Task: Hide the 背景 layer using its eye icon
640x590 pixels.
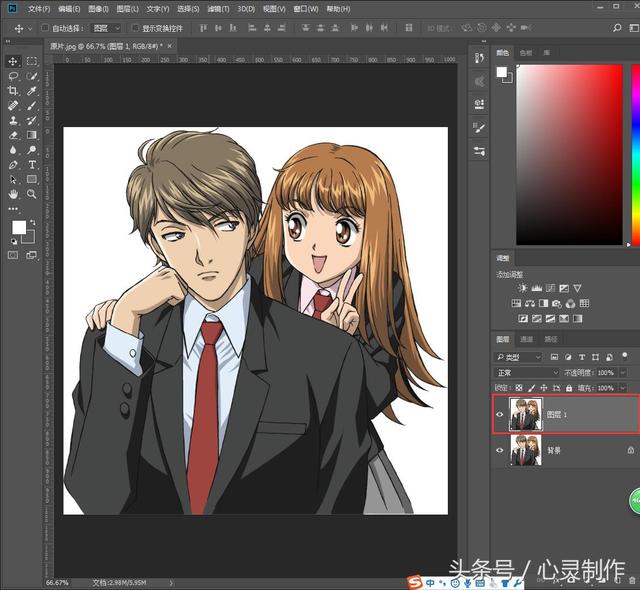Action: click(x=500, y=450)
